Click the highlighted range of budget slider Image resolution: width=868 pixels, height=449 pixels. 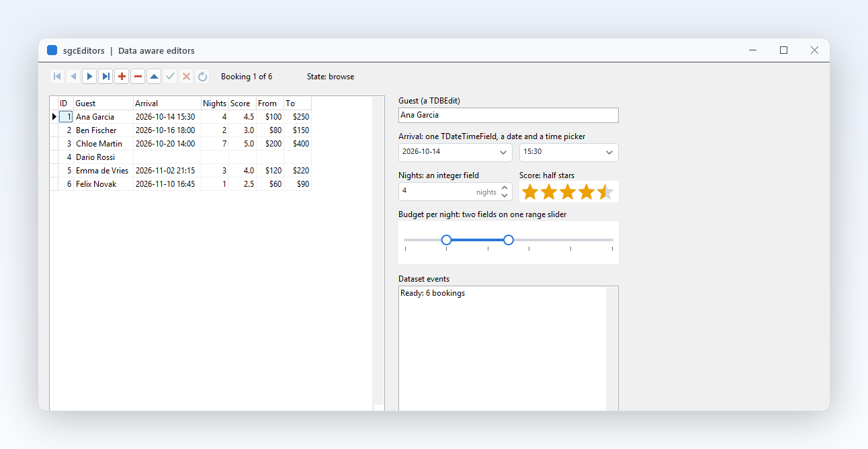pos(477,240)
